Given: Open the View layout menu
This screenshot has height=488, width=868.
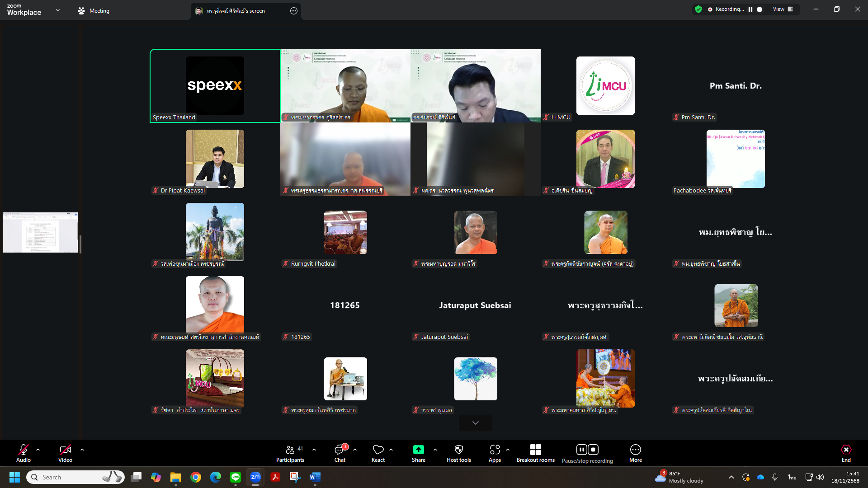Looking at the screenshot, I should point(783,9).
